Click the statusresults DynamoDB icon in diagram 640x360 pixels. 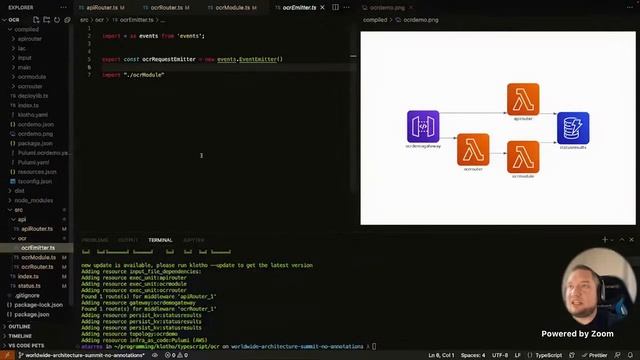click(573, 128)
